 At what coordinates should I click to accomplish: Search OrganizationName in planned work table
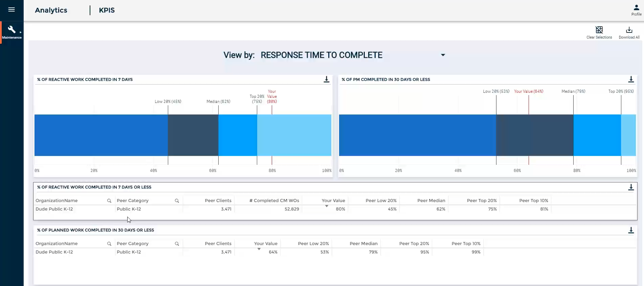109,244
